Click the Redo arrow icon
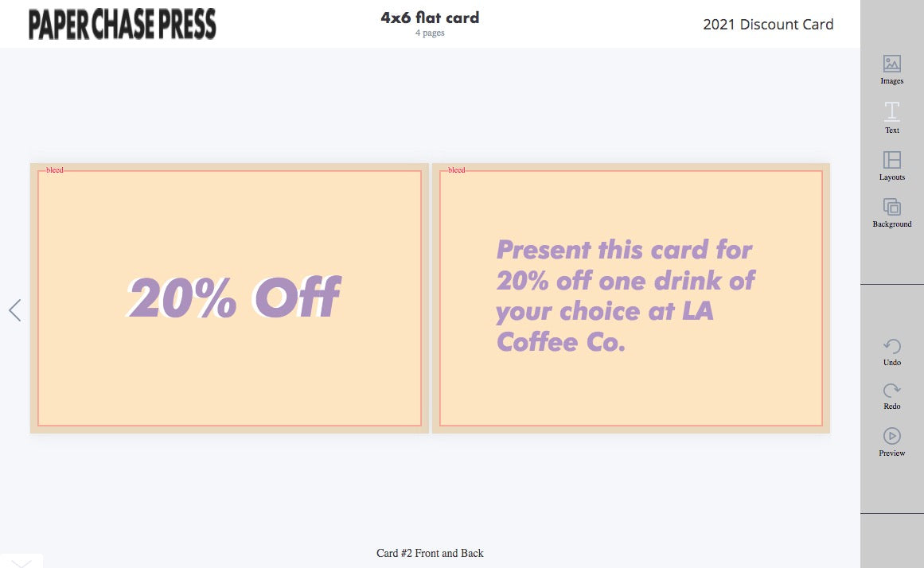This screenshot has width=924, height=568. [x=892, y=390]
